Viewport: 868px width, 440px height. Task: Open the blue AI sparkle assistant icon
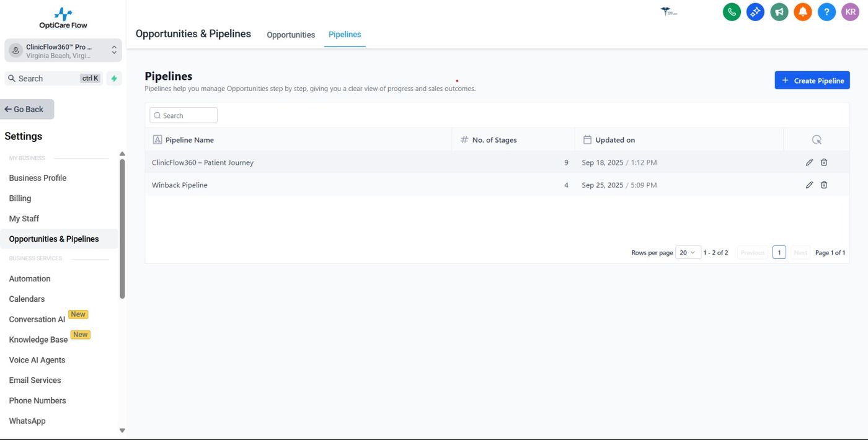click(755, 12)
